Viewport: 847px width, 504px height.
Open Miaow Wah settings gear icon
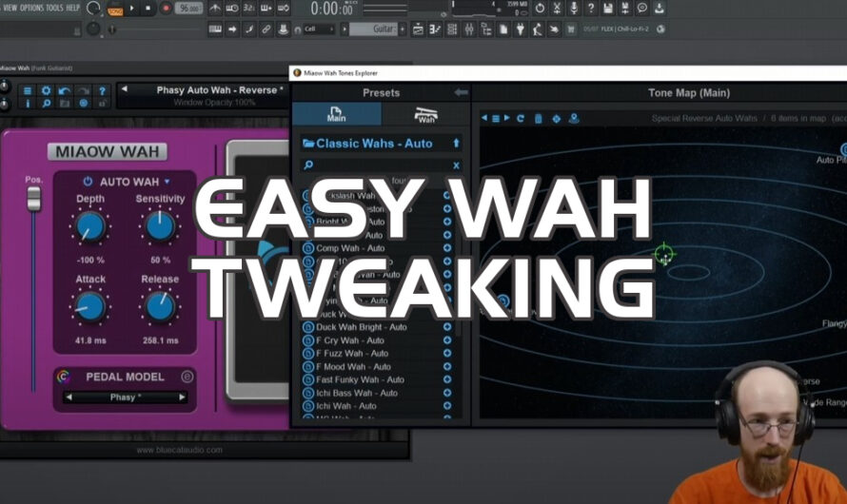[46, 90]
